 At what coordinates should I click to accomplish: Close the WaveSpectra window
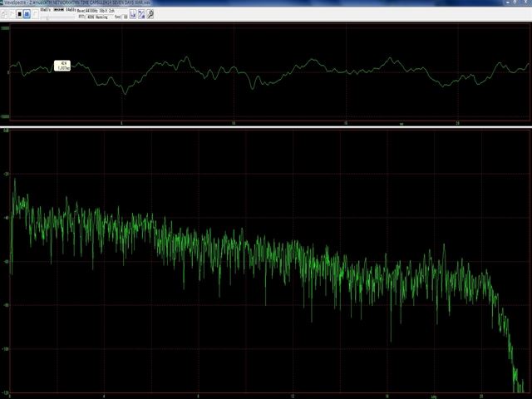525,2
